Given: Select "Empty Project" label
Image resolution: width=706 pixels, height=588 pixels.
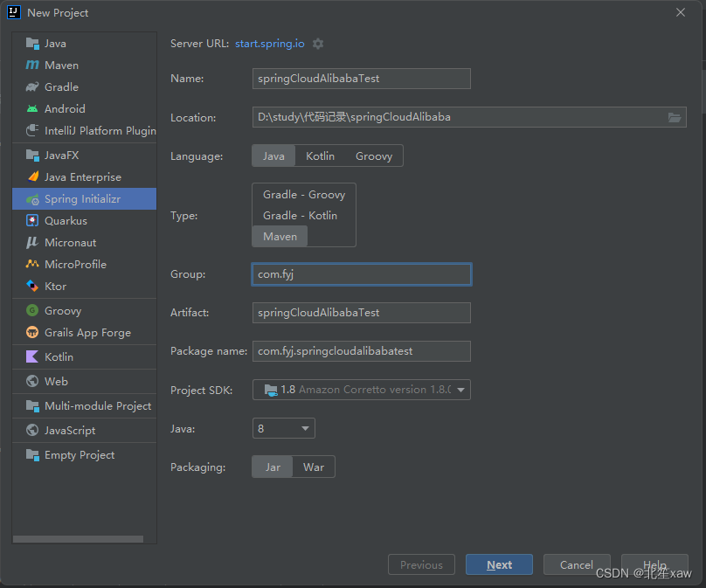Looking at the screenshot, I should point(80,455).
